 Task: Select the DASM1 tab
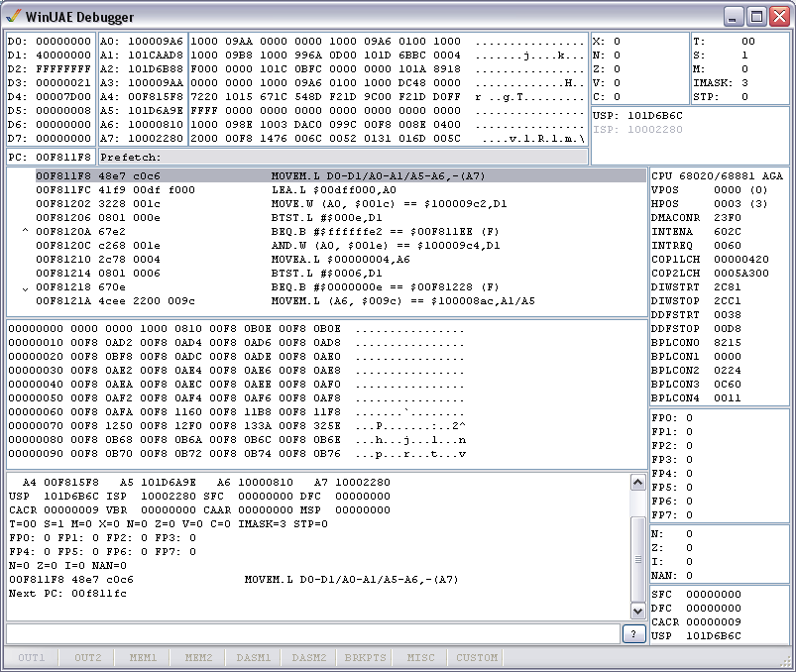pyautogui.click(x=254, y=657)
